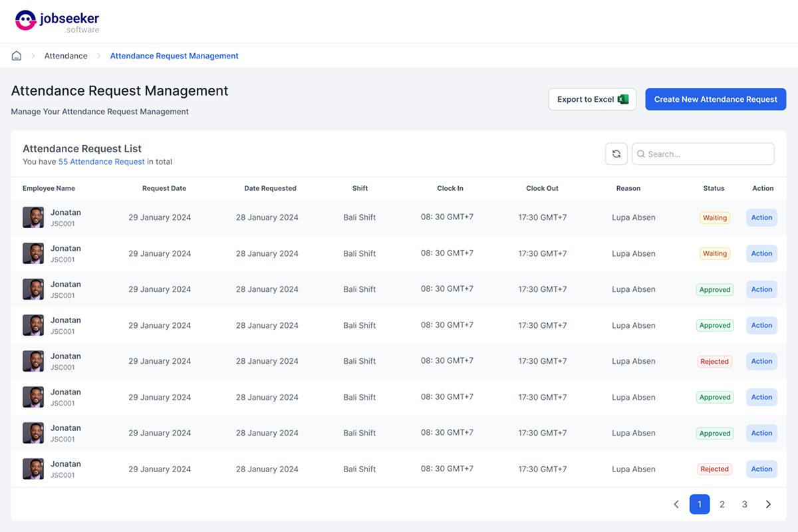Click the Request Date column header

click(x=164, y=188)
